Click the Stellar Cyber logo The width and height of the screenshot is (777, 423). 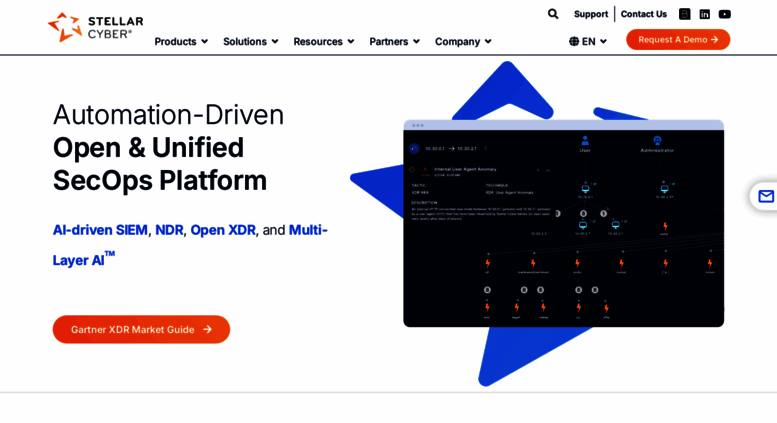pos(96,27)
